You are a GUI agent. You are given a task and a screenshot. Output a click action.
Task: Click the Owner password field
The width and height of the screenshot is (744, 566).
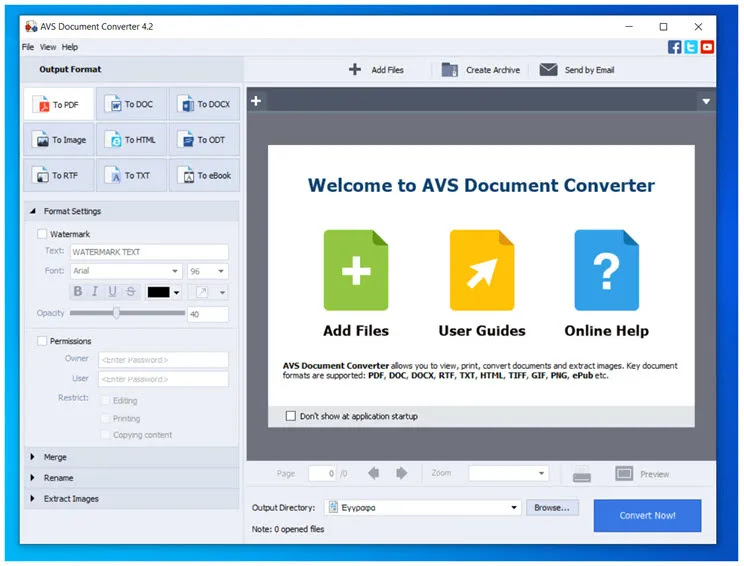pyautogui.click(x=163, y=360)
